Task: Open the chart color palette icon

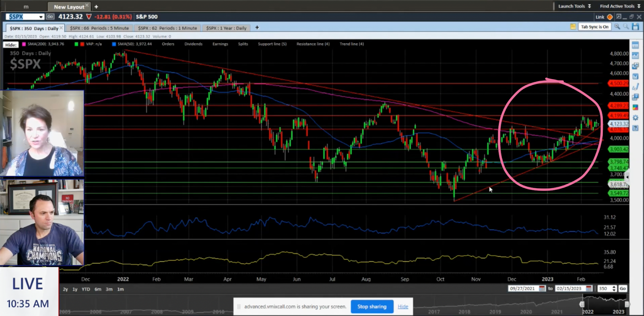Action: point(636,108)
